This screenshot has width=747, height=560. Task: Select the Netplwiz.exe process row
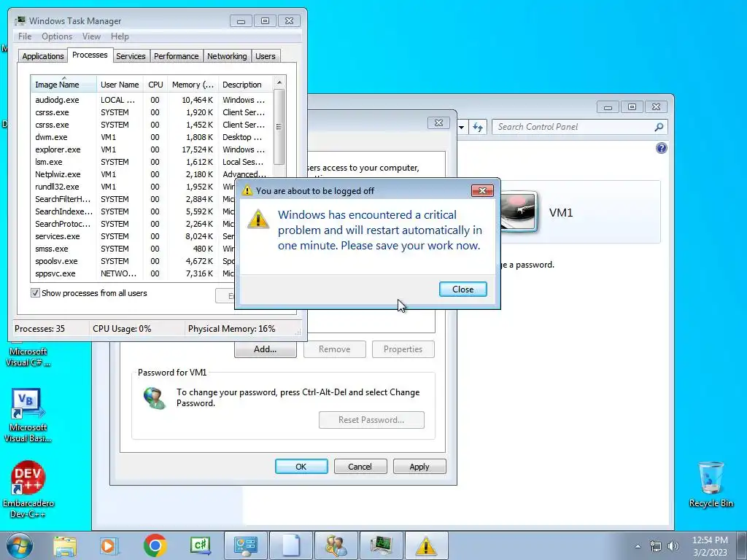point(152,174)
